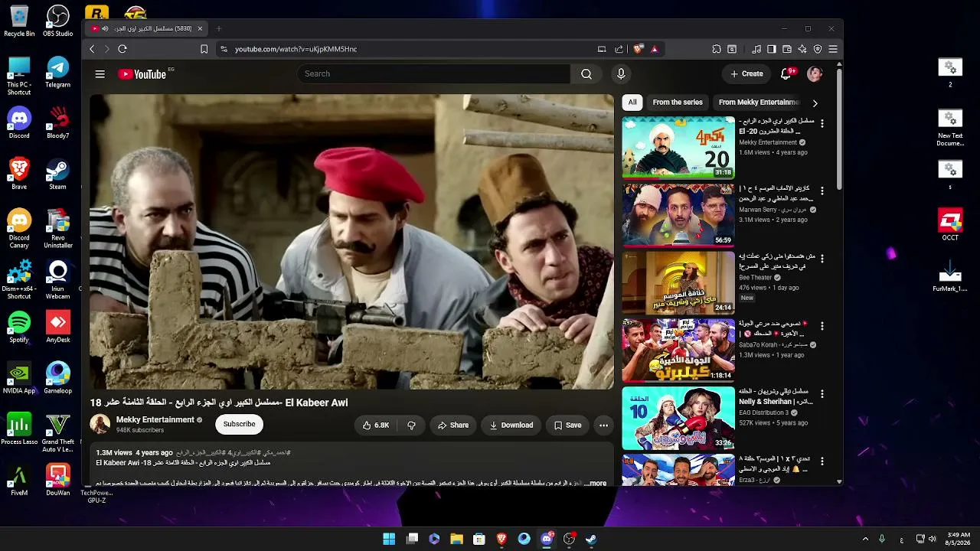Image resolution: width=980 pixels, height=551 pixels.
Task: Open YouTube notifications bell
Action: [786, 74]
